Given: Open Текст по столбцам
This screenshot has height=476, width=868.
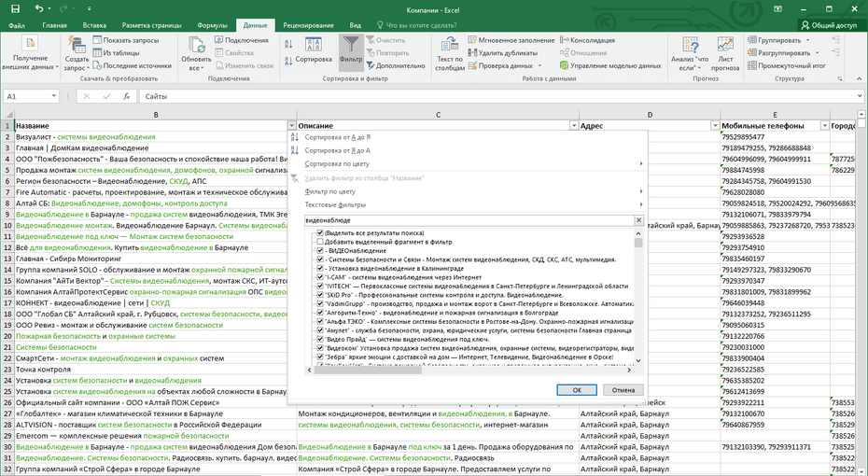Looking at the screenshot, I should [450, 53].
